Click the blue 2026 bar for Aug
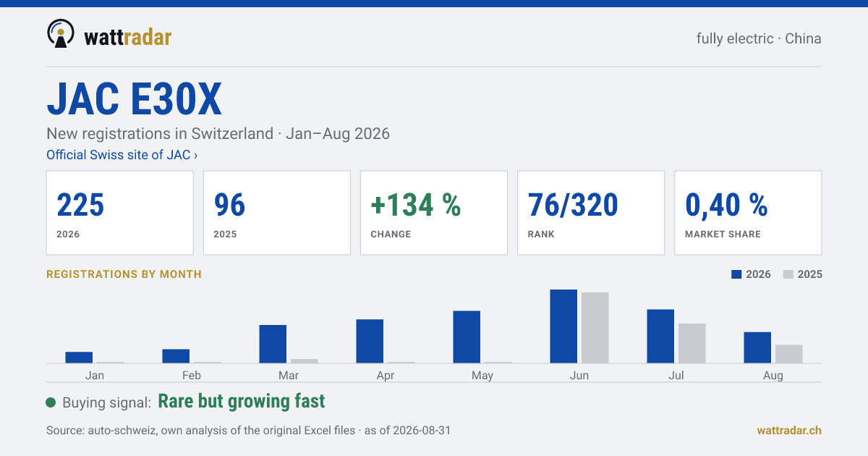Viewport: 868px width, 456px height. [x=757, y=347]
